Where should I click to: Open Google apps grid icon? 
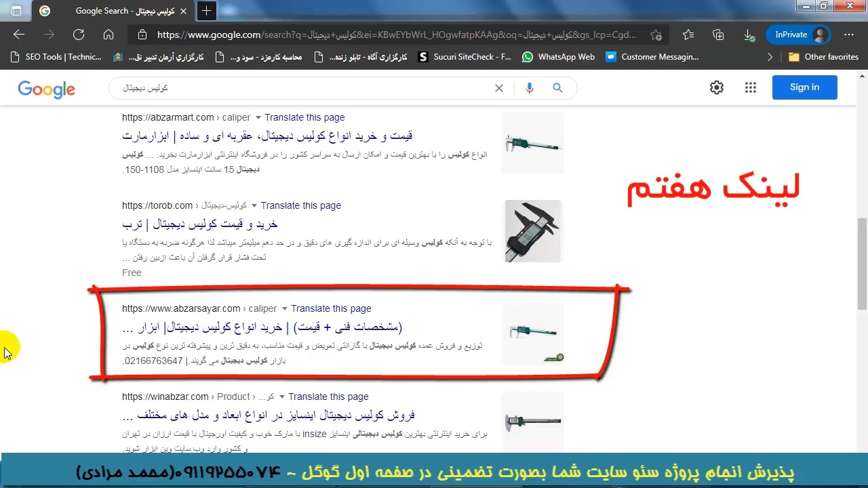point(750,87)
